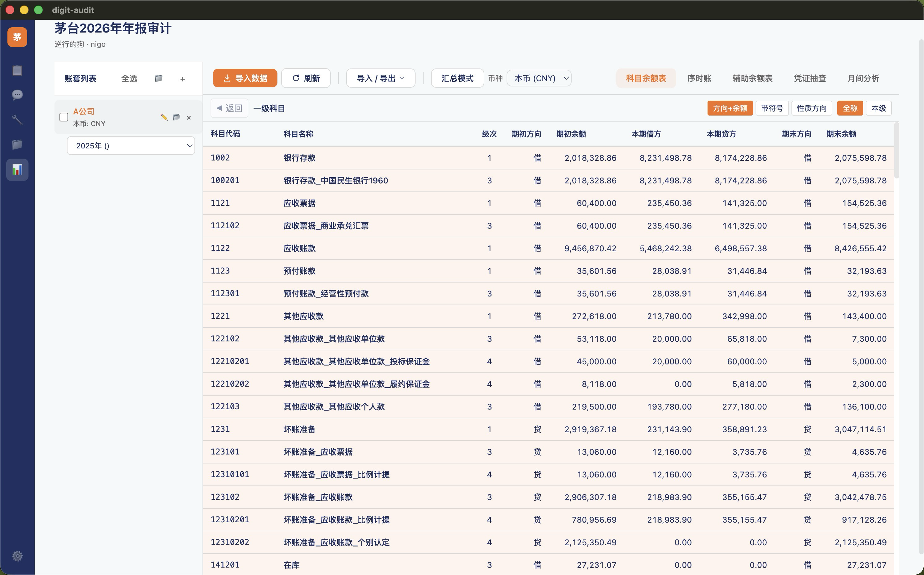Select 方向+余额 display mode
Viewport: 924px width, 575px height.
[730, 108]
